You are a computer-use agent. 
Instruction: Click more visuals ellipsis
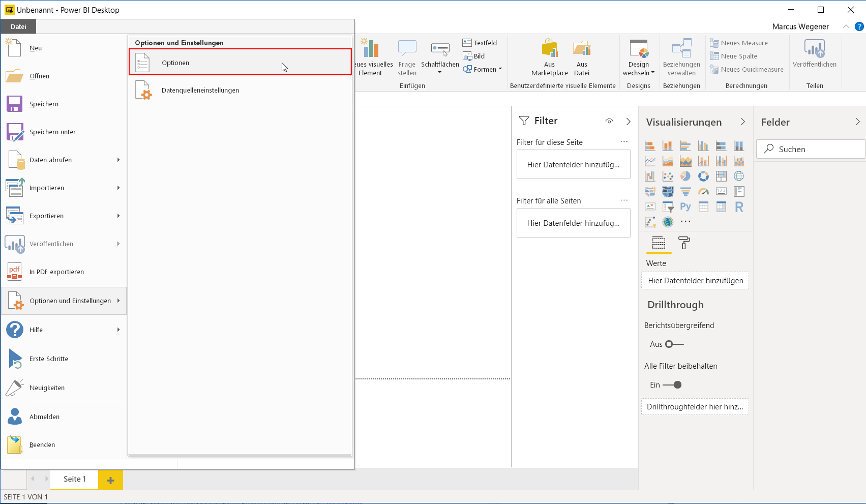tap(685, 222)
